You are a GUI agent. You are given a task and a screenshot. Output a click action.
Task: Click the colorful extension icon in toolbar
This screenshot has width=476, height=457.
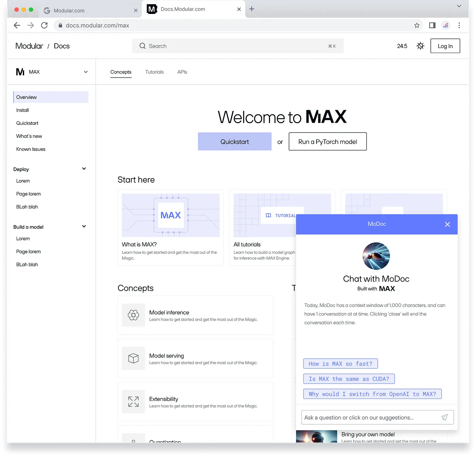pos(446,26)
